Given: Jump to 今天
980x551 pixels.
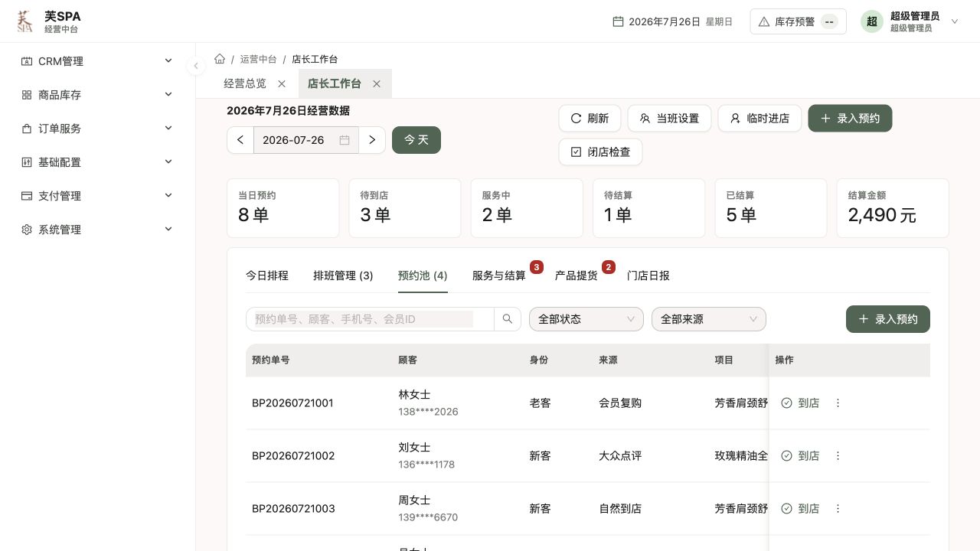Looking at the screenshot, I should (x=416, y=140).
